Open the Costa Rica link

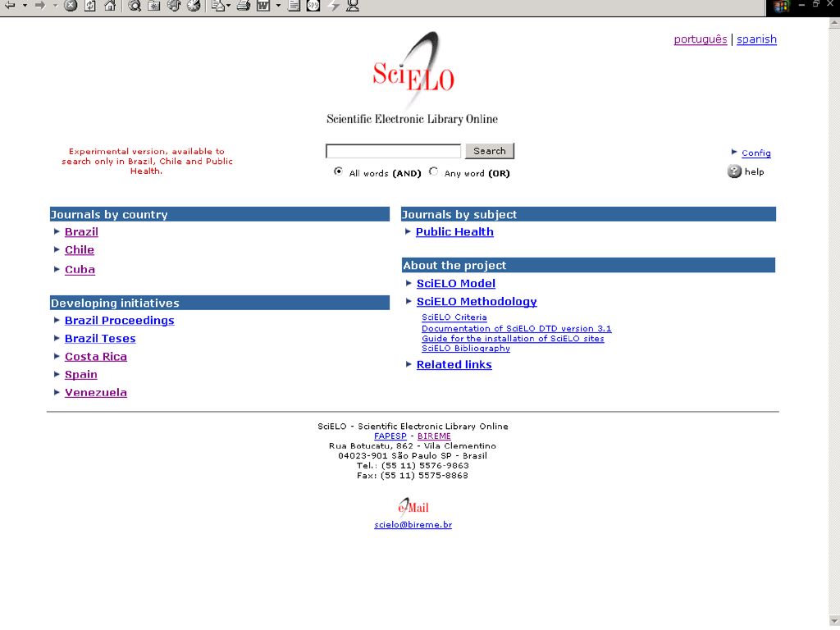click(96, 357)
